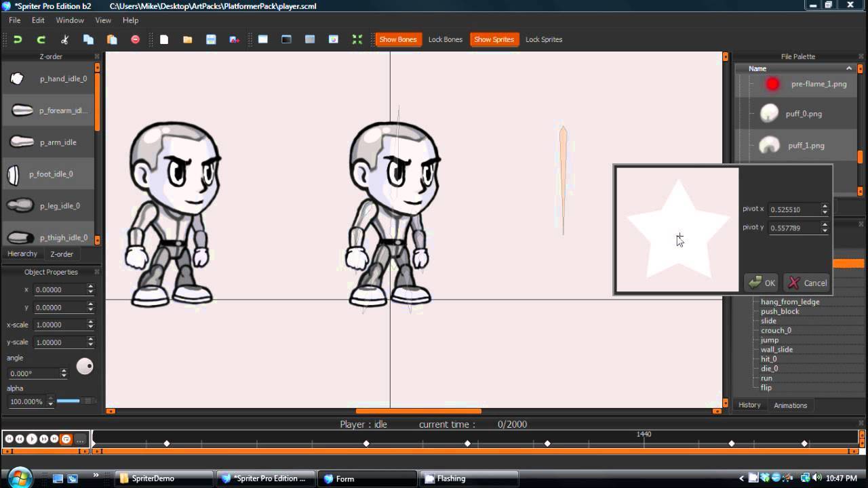Viewport: 868px width, 488px height.
Task: Switch to the Hierarchy tab
Action: (22, 253)
